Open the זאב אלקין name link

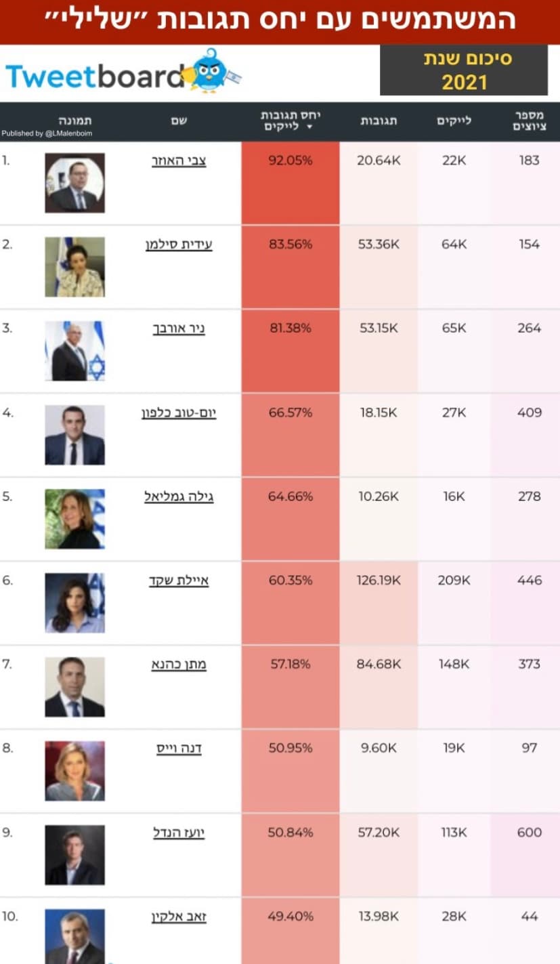(179, 917)
